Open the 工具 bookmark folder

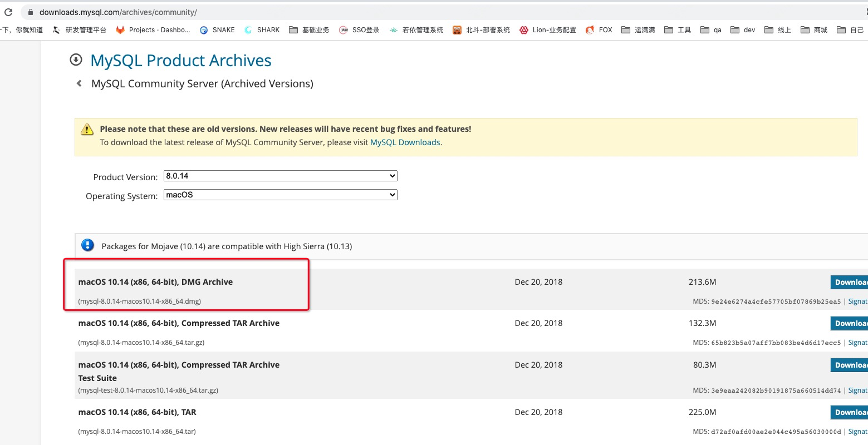click(x=678, y=30)
